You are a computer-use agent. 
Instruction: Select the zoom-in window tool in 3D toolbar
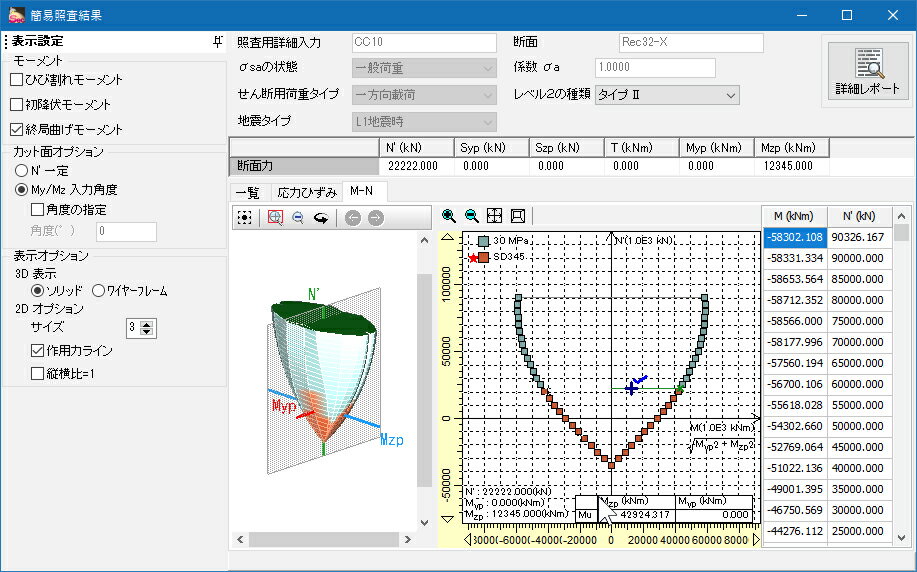click(275, 217)
